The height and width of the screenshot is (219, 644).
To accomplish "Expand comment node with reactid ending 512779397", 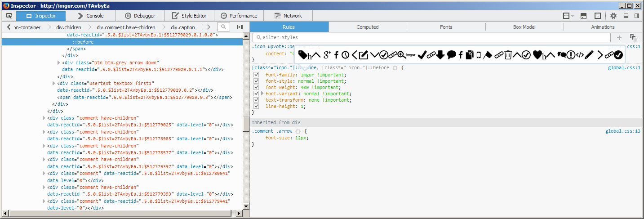I will tap(44, 159).
